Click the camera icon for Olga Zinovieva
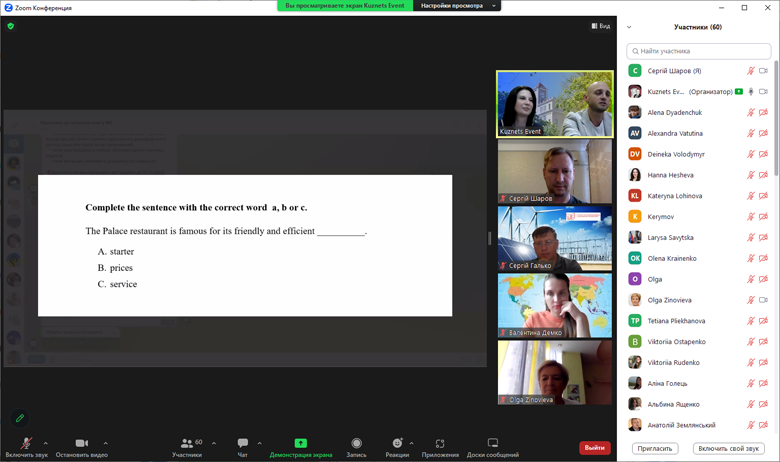This screenshot has height=462, width=780. tap(763, 300)
